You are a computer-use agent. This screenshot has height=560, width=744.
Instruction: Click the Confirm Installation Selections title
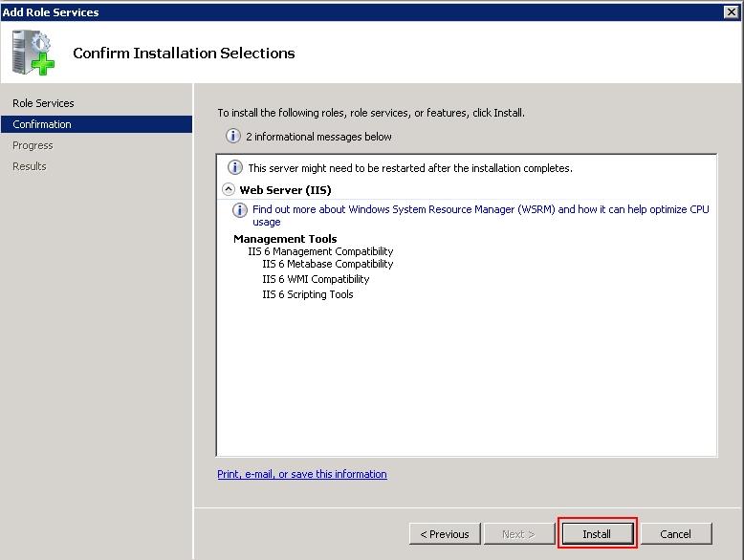click(185, 54)
